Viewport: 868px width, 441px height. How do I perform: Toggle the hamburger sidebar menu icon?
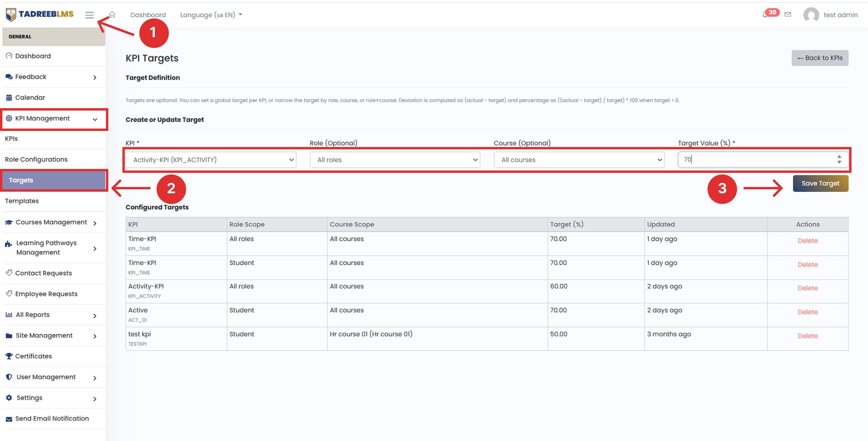tap(89, 15)
